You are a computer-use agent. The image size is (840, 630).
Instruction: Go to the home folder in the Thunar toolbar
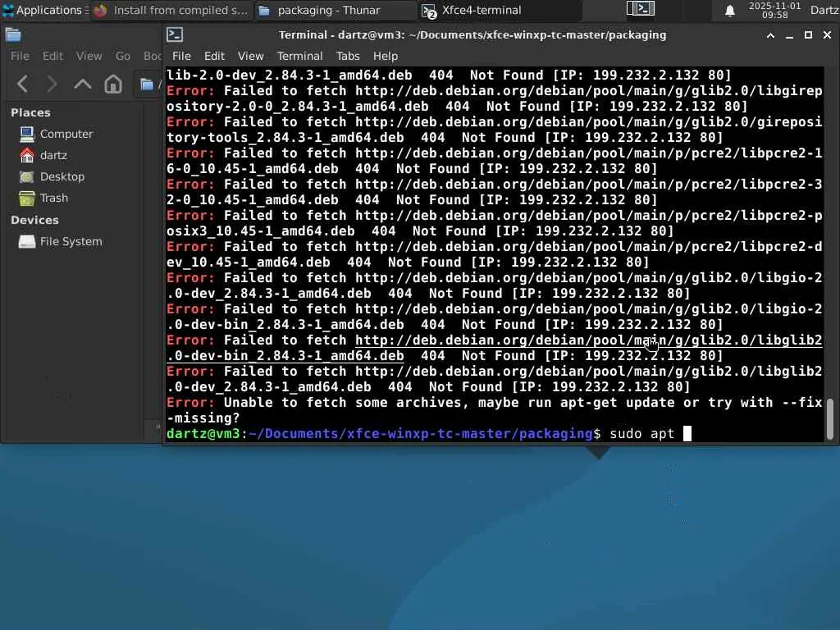[113, 84]
